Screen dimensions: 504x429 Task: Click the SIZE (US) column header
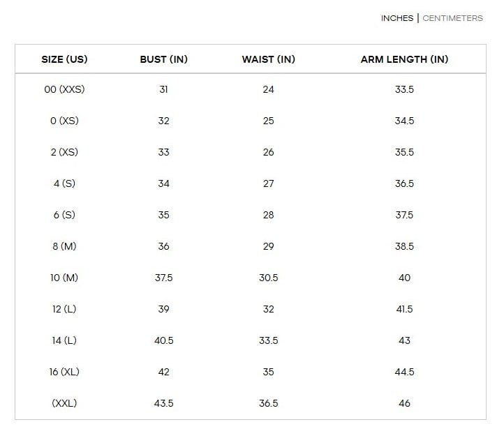pyautogui.click(x=64, y=59)
